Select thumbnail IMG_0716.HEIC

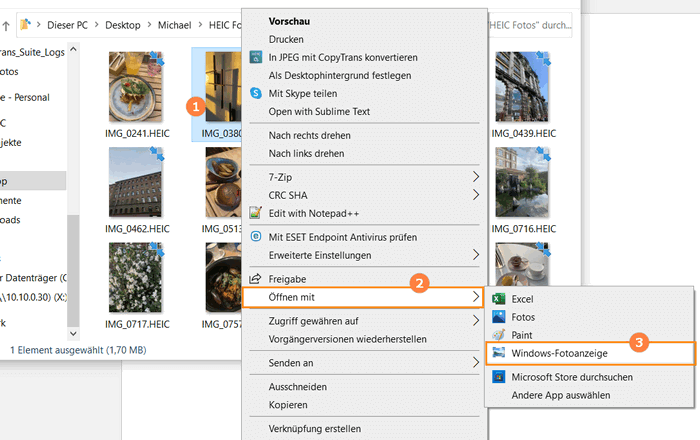(x=522, y=182)
